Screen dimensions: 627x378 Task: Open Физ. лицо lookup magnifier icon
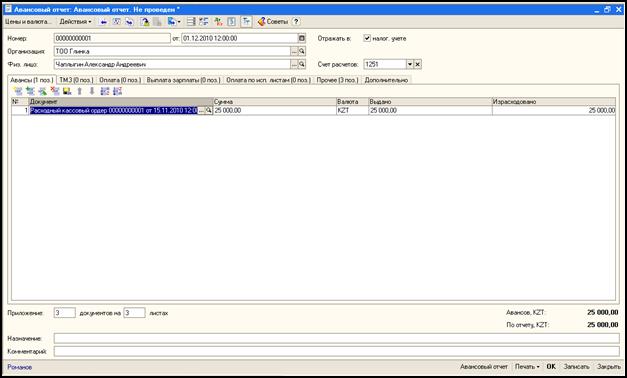click(x=302, y=64)
